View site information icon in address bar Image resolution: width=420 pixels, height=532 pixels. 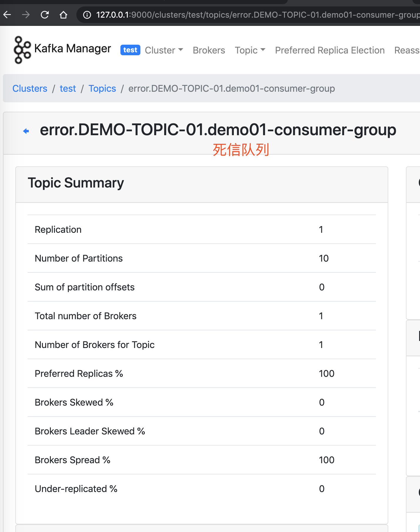[x=87, y=15]
